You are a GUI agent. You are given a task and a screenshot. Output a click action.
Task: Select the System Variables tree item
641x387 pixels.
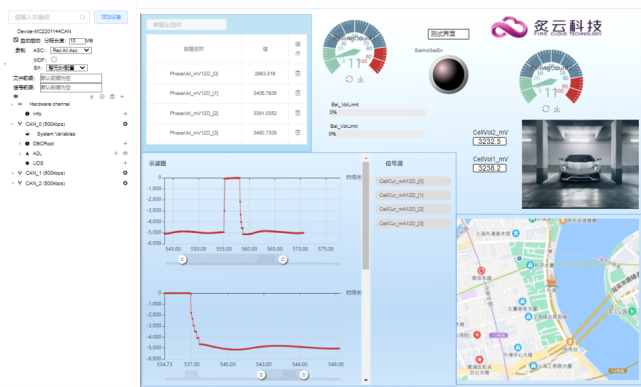56,134
